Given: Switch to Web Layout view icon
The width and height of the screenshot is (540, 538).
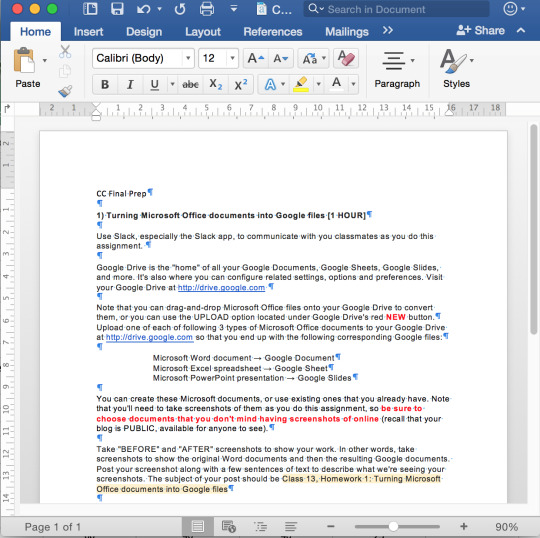Looking at the screenshot, I should 229,526.
